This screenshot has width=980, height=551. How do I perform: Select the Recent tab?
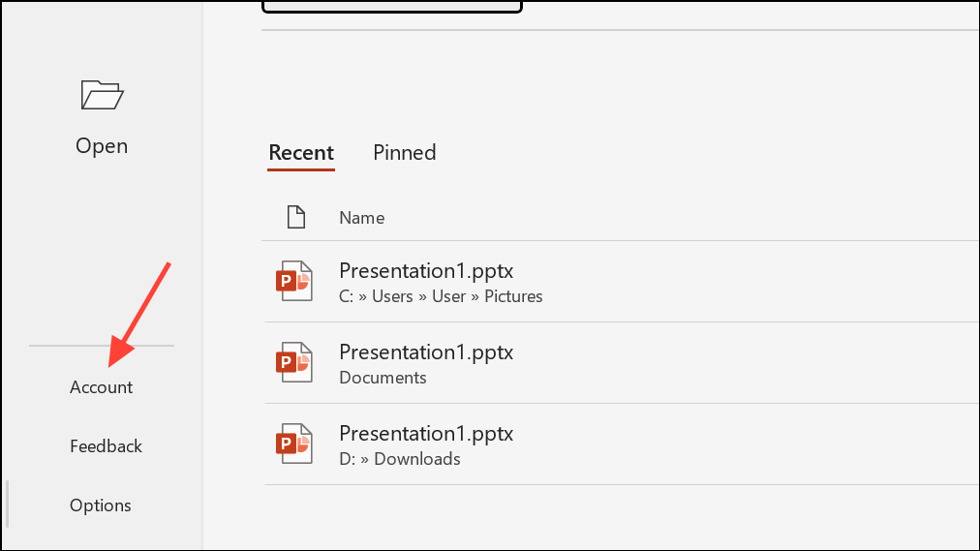[301, 153]
